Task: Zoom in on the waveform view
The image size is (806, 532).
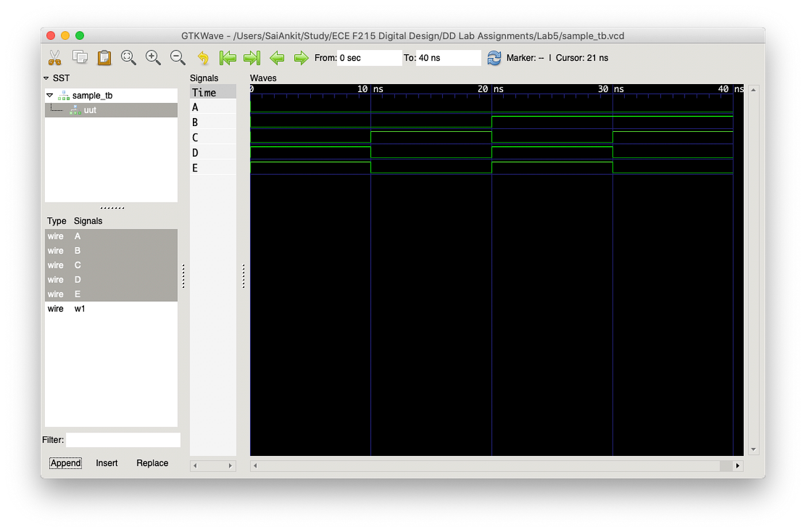Action: pyautogui.click(x=153, y=58)
